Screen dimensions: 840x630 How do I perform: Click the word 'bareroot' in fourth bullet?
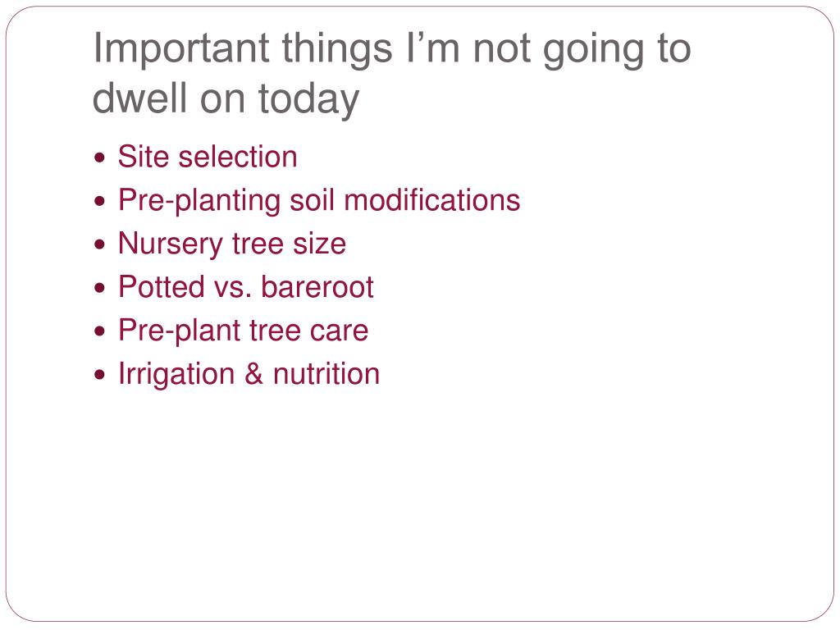tap(317, 287)
